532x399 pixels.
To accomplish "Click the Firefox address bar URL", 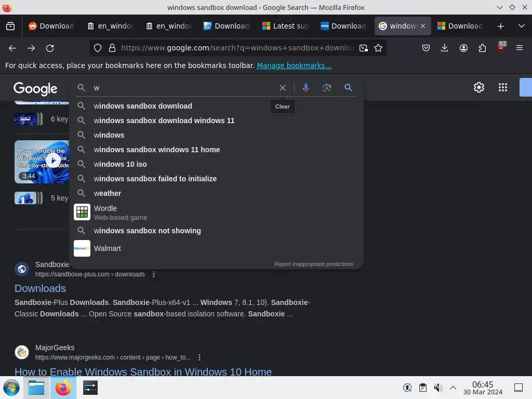I will pyautogui.click(x=237, y=48).
